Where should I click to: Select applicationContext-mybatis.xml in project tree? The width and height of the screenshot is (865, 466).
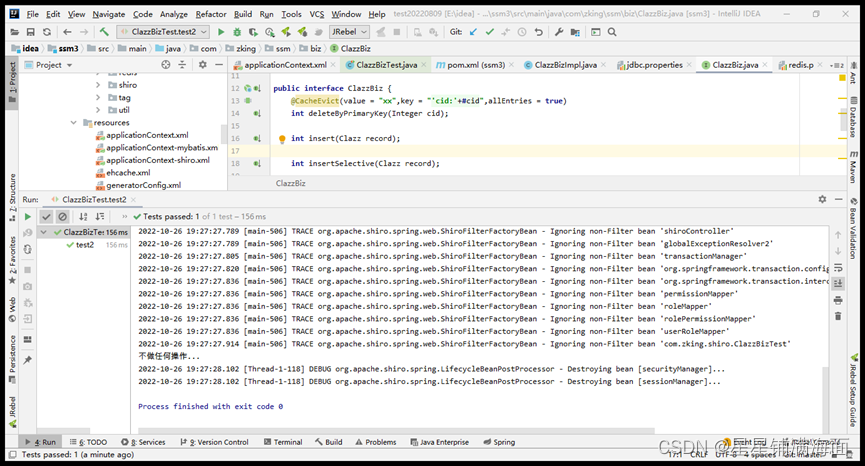(157, 148)
